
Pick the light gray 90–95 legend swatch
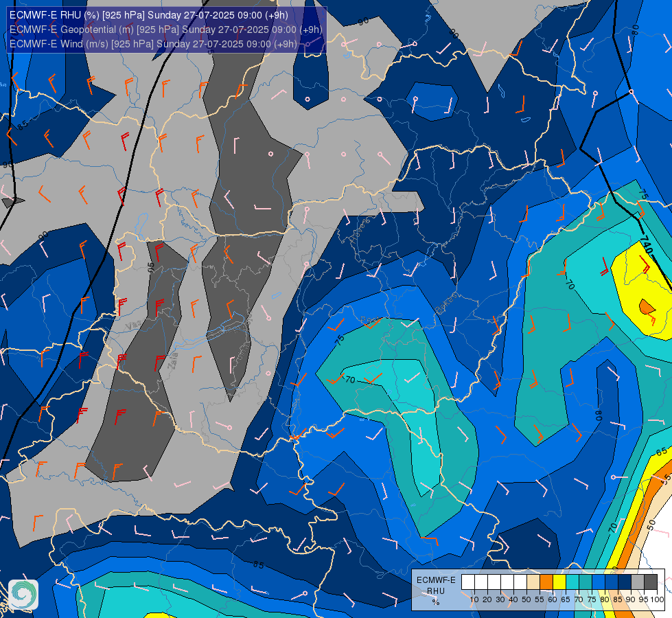[638, 582]
